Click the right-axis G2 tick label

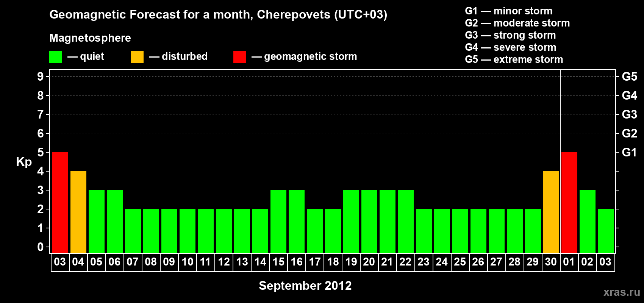[x=630, y=133]
